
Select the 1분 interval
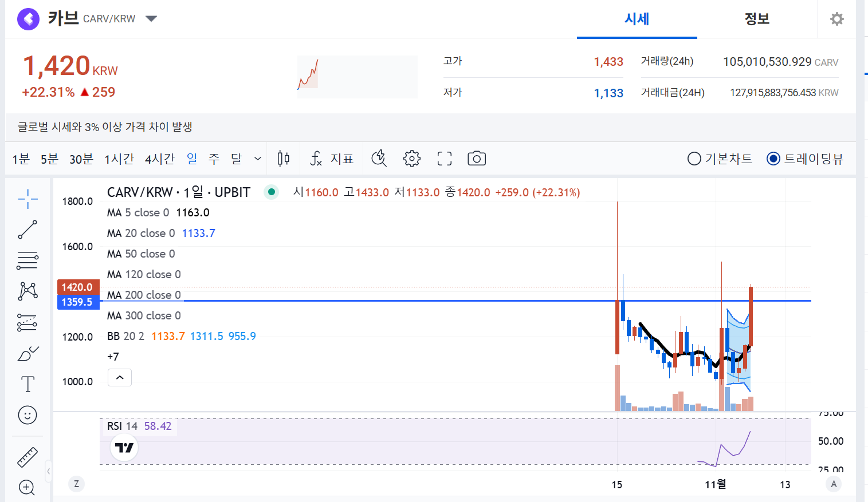tap(21, 159)
